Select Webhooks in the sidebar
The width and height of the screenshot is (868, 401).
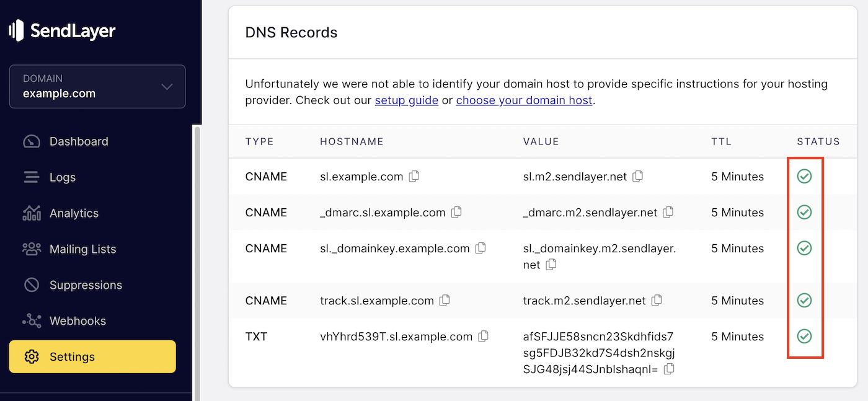point(77,321)
